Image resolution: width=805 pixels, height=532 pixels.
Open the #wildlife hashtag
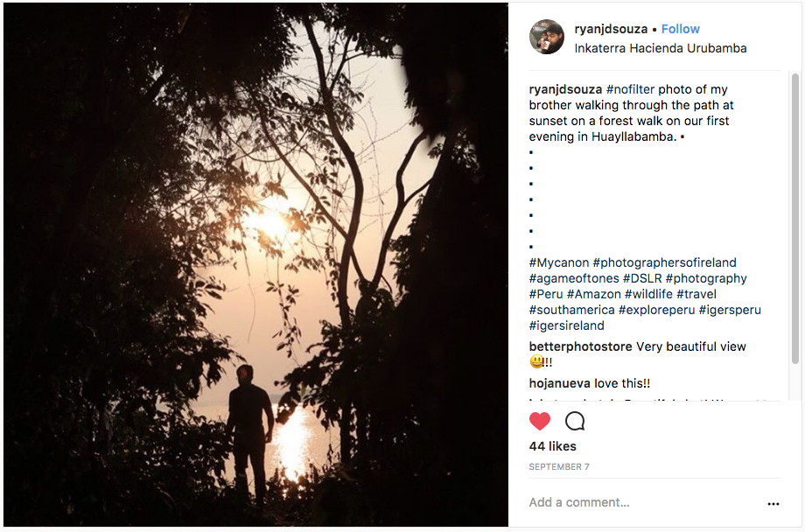648,294
